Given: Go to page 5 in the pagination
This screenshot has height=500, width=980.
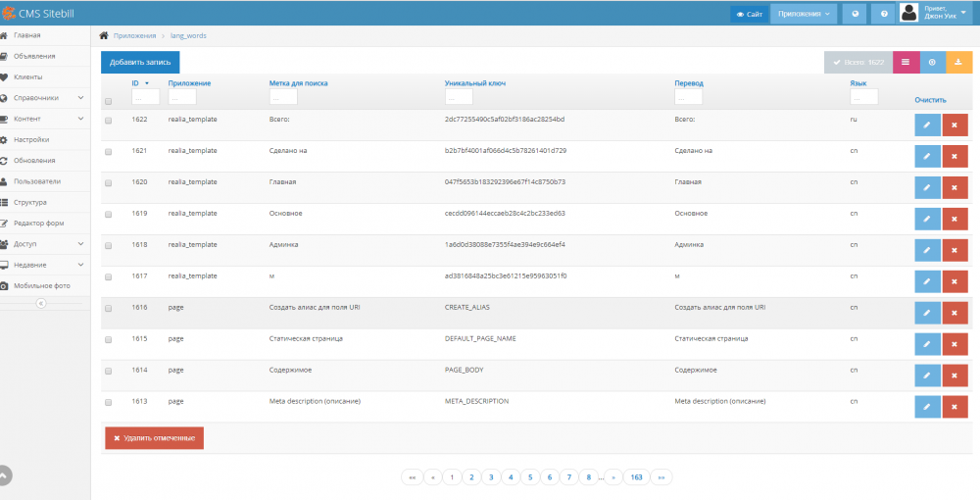Looking at the screenshot, I should coord(529,477).
